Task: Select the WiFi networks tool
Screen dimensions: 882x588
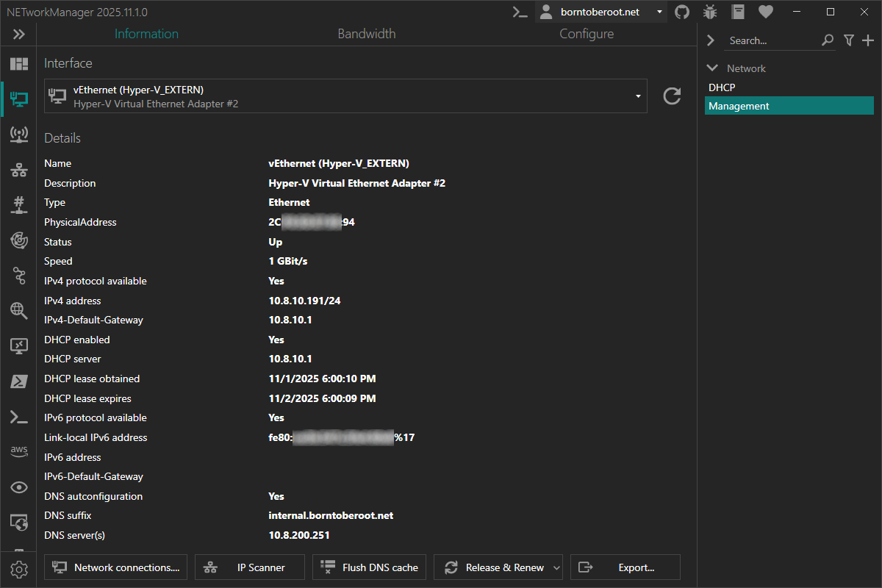Action: coord(18,135)
